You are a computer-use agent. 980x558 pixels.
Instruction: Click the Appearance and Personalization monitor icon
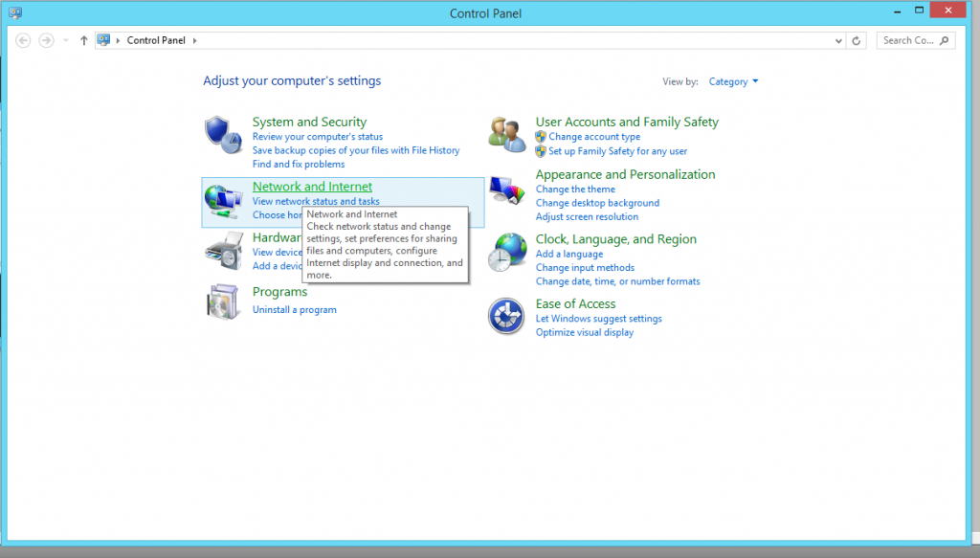coord(507,189)
